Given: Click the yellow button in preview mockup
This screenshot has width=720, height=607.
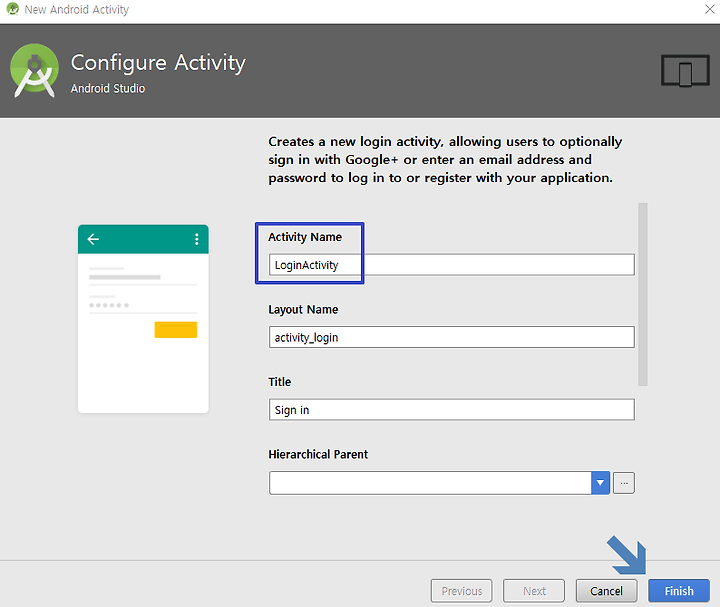Looking at the screenshot, I should [x=176, y=330].
